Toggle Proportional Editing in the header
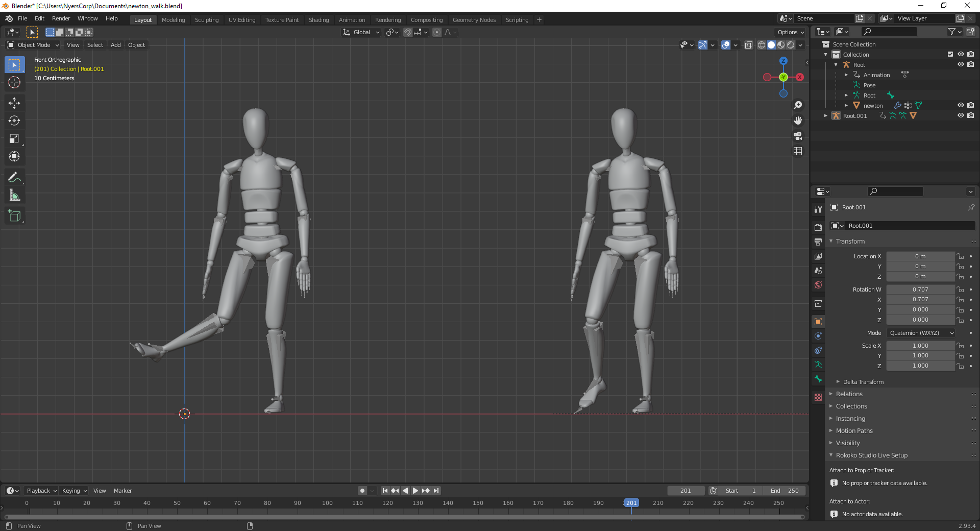980x531 pixels. pyautogui.click(x=436, y=32)
